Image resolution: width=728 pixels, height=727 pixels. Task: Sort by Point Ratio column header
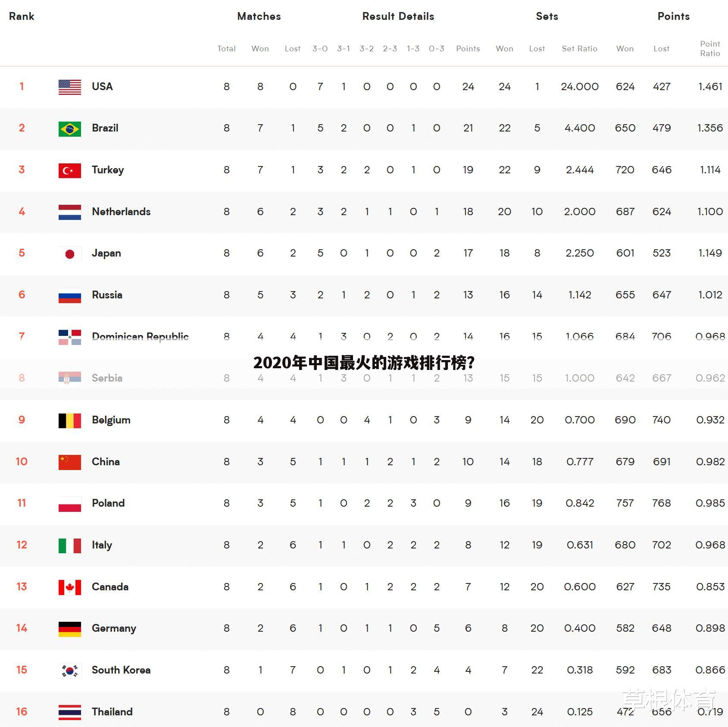[710, 49]
